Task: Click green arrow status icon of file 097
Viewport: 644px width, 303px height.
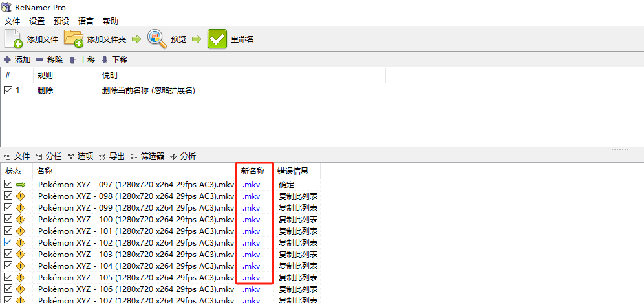Action: [21, 185]
